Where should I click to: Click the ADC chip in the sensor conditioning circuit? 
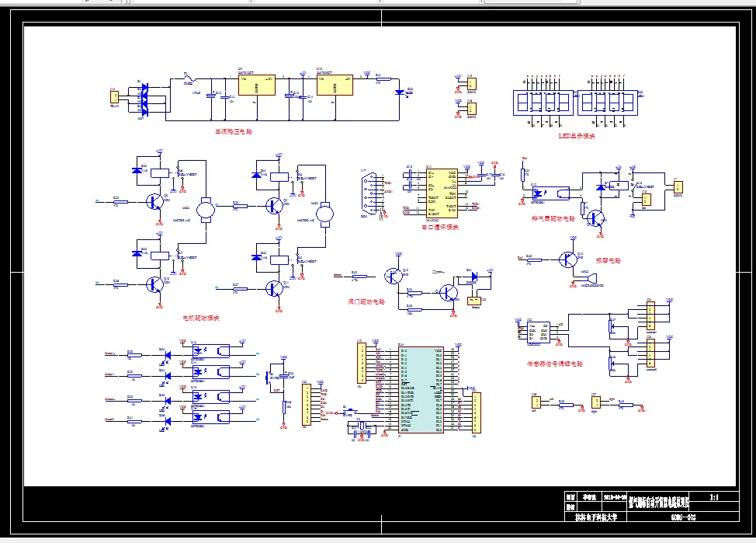[539, 332]
